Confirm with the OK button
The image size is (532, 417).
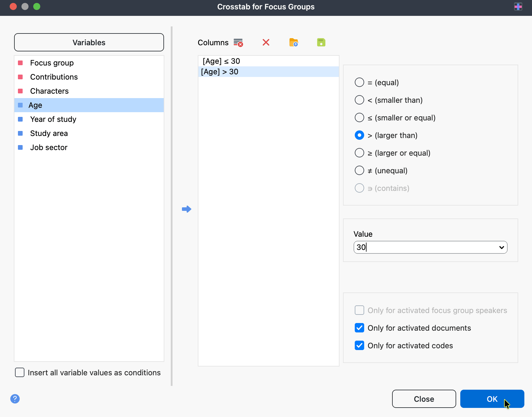(492, 399)
